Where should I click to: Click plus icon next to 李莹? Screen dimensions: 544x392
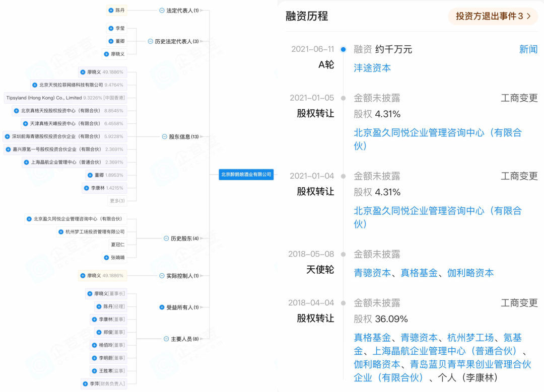pyautogui.click(x=111, y=28)
